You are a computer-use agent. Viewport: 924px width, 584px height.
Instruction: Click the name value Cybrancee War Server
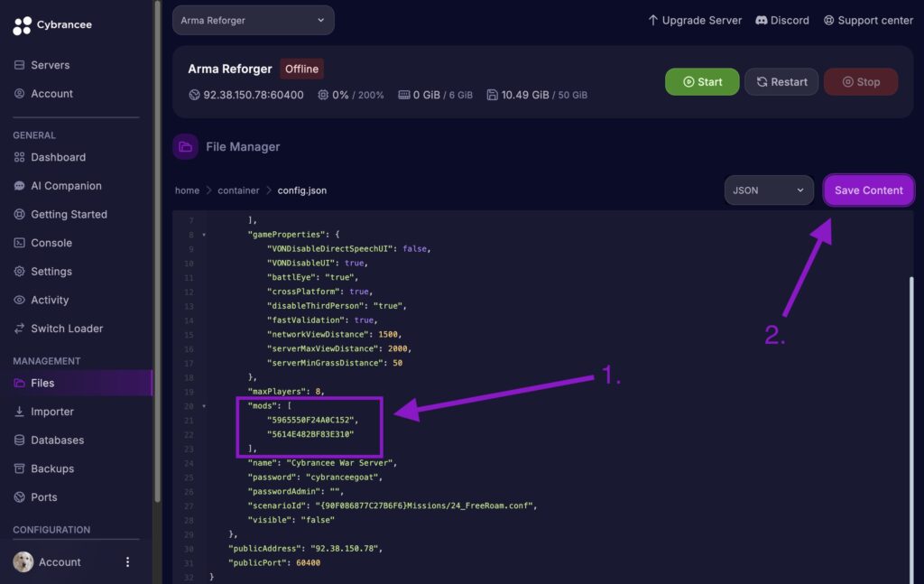coord(339,463)
